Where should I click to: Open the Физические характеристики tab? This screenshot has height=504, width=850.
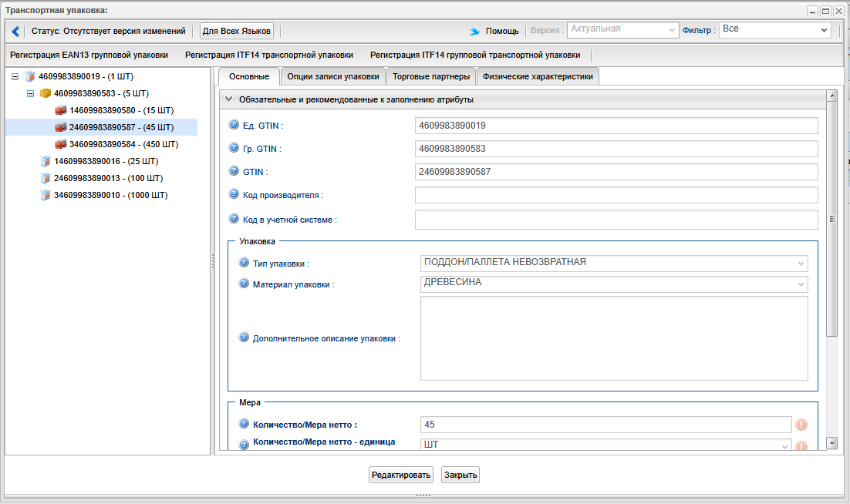(538, 76)
